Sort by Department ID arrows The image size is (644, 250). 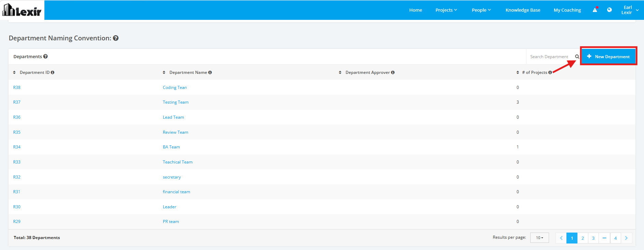point(14,73)
